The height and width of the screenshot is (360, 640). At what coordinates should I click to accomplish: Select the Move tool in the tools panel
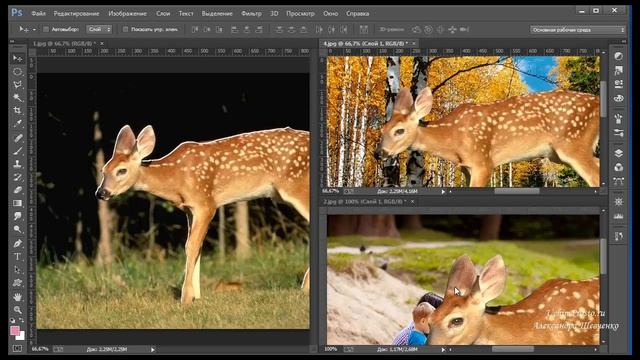click(x=17, y=58)
